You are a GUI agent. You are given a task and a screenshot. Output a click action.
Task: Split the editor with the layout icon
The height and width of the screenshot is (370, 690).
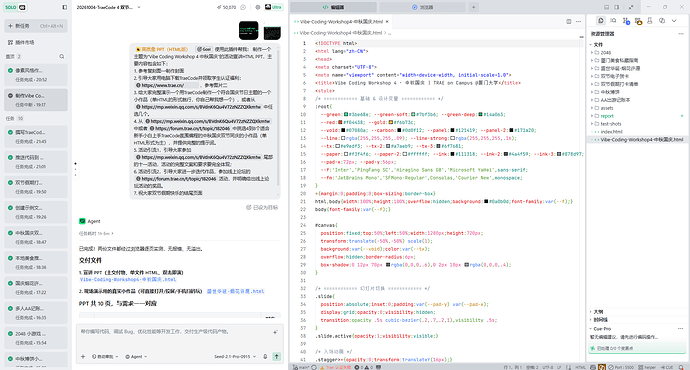tap(569, 22)
